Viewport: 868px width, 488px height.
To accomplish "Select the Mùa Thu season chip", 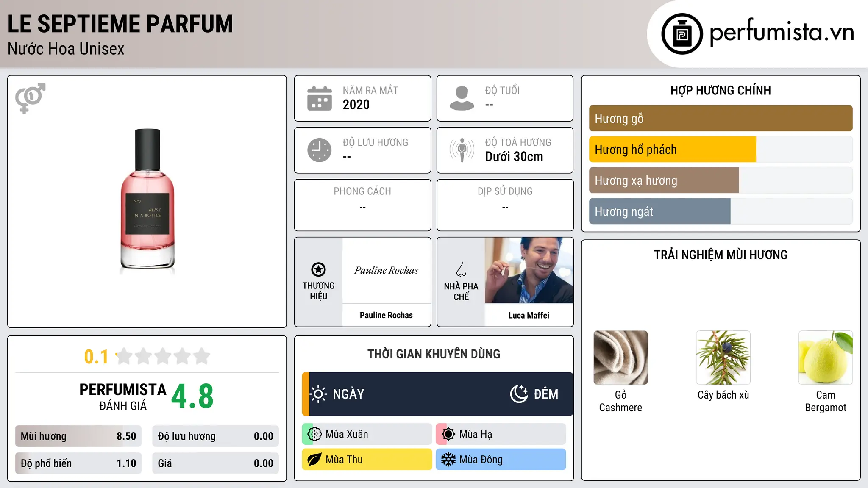I will (x=367, y=460).
